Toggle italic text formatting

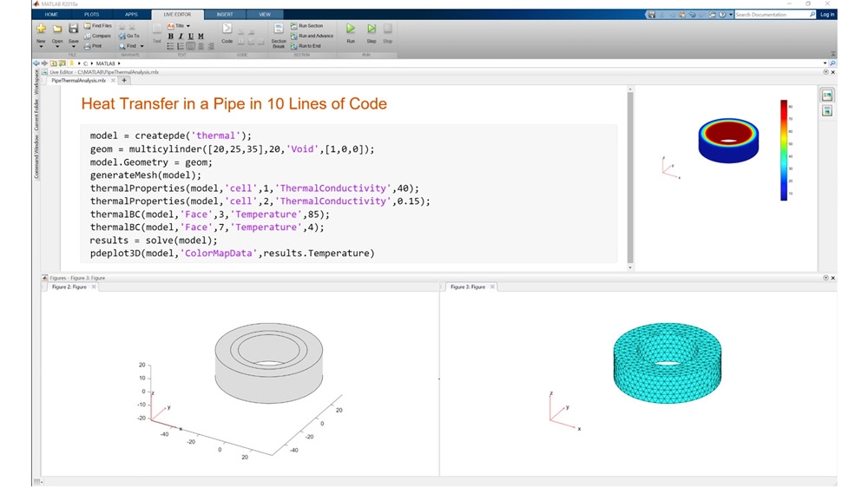click(x=181, y=36)
